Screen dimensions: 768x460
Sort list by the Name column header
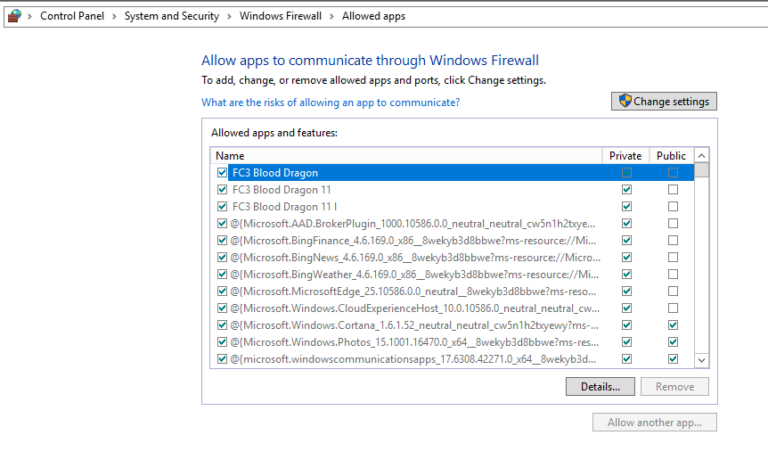(x=400, y=156)
